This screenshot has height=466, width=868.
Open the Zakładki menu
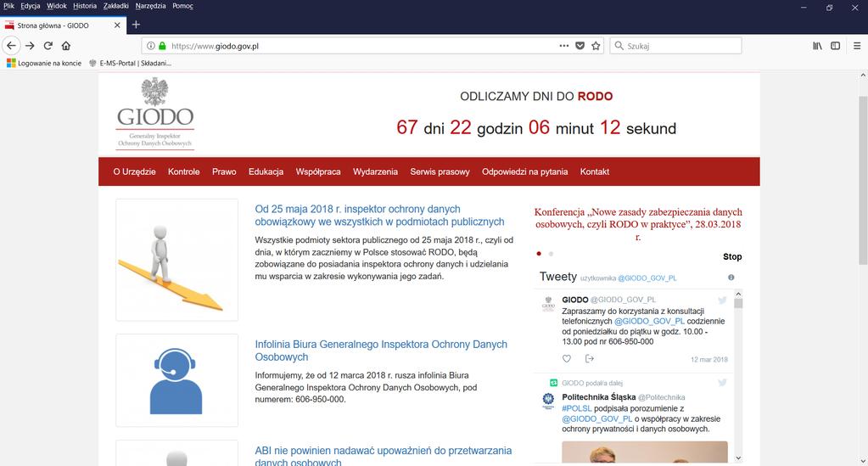115,6
